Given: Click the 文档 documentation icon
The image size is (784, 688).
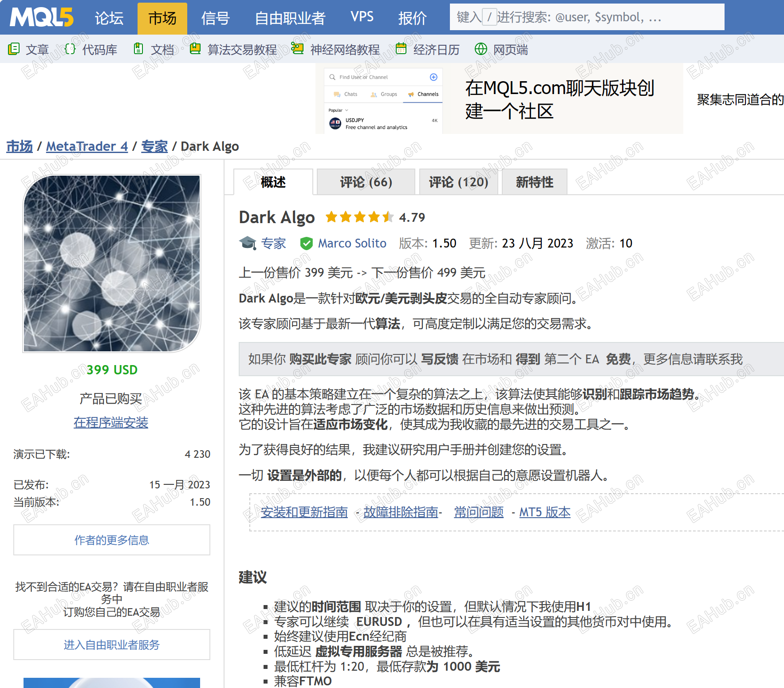Looking at the screenshot, I should tap(138, 49).
